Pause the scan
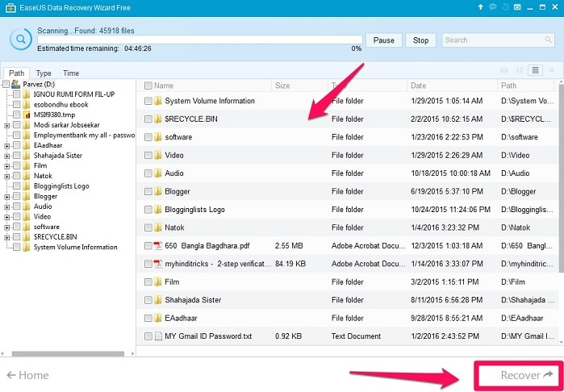Screen dimensions: 564x392 (383, 40)
